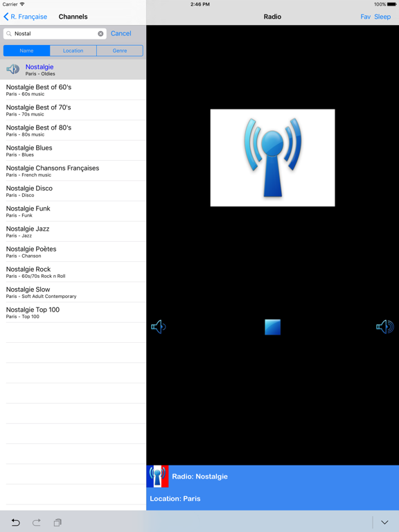
Task: Tap the battery indicator in status bar
Action: click(x=392, y=4)
